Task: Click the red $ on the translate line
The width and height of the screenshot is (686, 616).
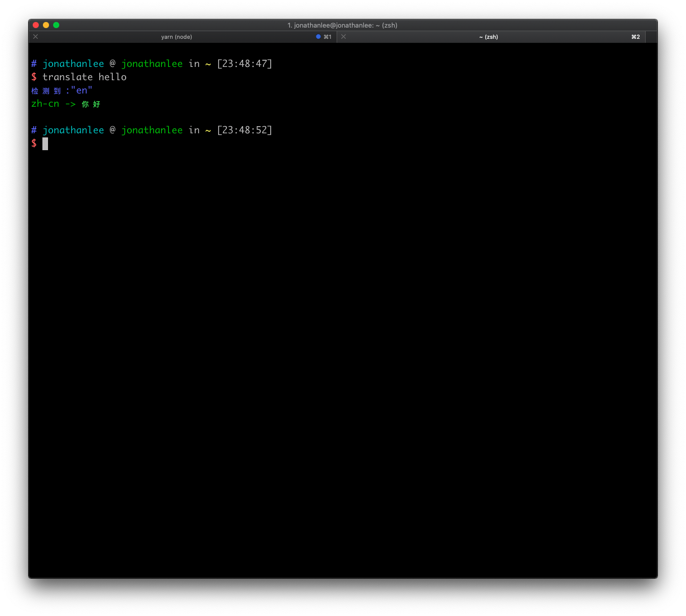Action: pyautogui.click(x=34, y=77)
